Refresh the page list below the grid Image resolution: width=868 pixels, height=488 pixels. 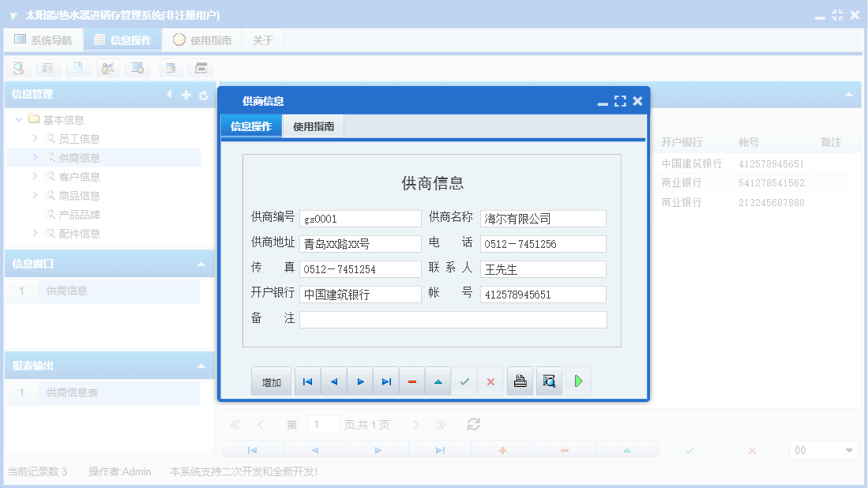tap(472, 424)
